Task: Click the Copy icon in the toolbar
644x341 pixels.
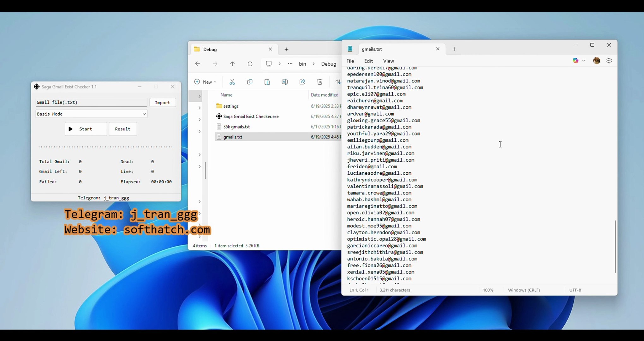Action: coord(250,82)
